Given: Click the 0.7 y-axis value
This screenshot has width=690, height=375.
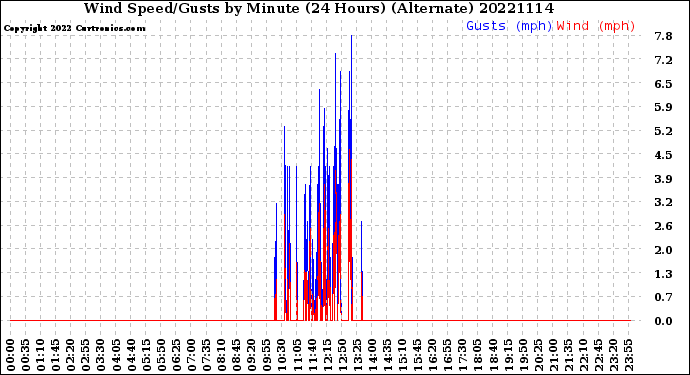Looking at the screenshot, I should 664,298.
